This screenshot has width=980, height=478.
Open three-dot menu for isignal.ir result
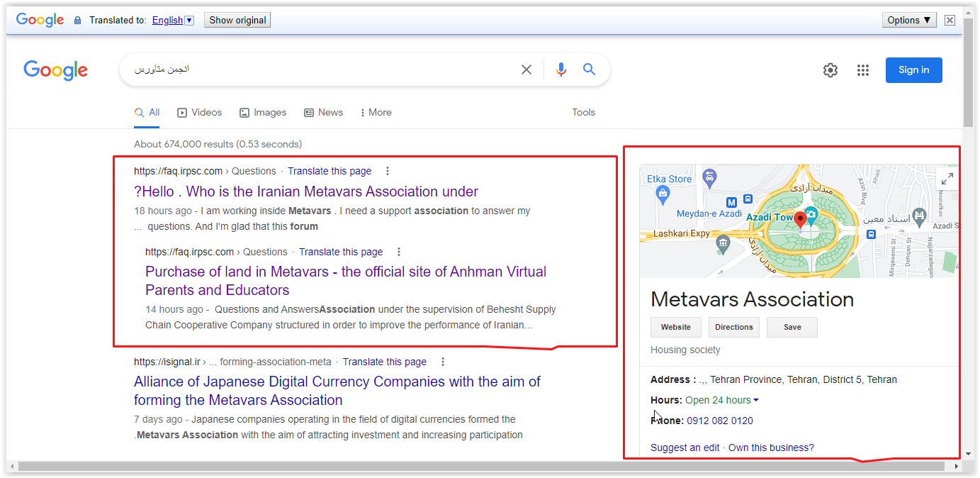(x=443, y=362)
